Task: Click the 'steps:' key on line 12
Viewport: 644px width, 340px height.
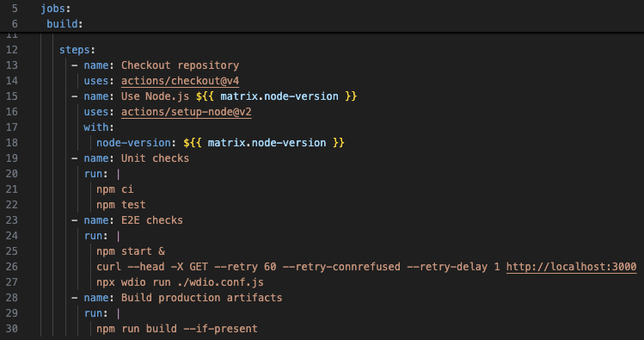Action: 77,50
